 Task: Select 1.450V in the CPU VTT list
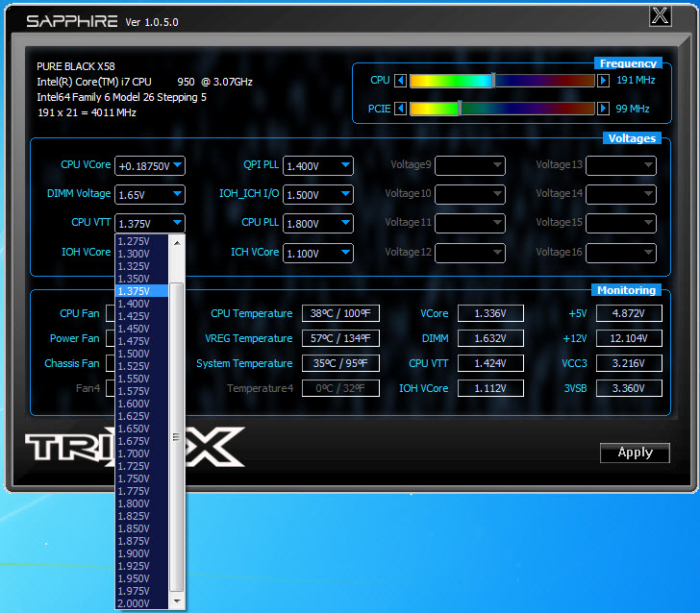[142, 329]
